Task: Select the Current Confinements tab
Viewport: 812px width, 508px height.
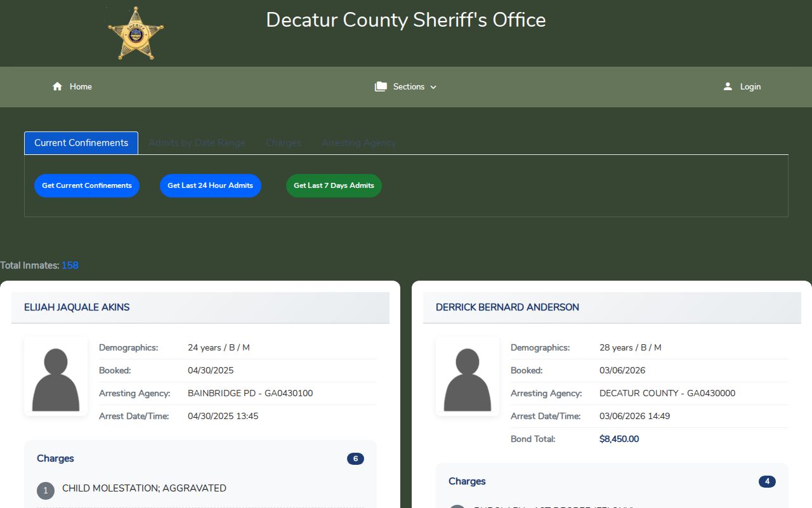Action: 81,143
